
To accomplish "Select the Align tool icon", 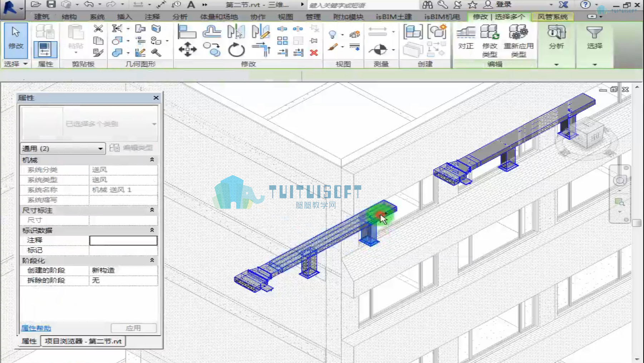I will 187,32.
